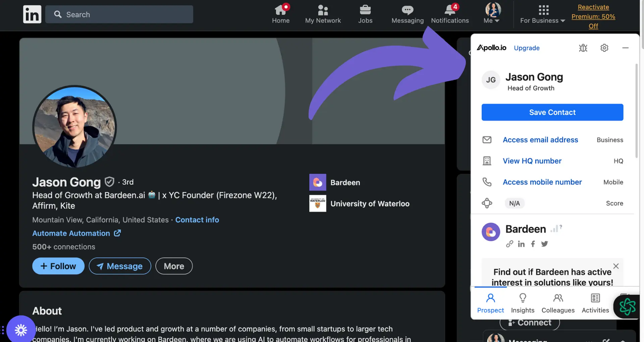Viewport: 644px width, 342px height.
Task: Click the verification shield badge by name
Action: [x=109, y=182]
